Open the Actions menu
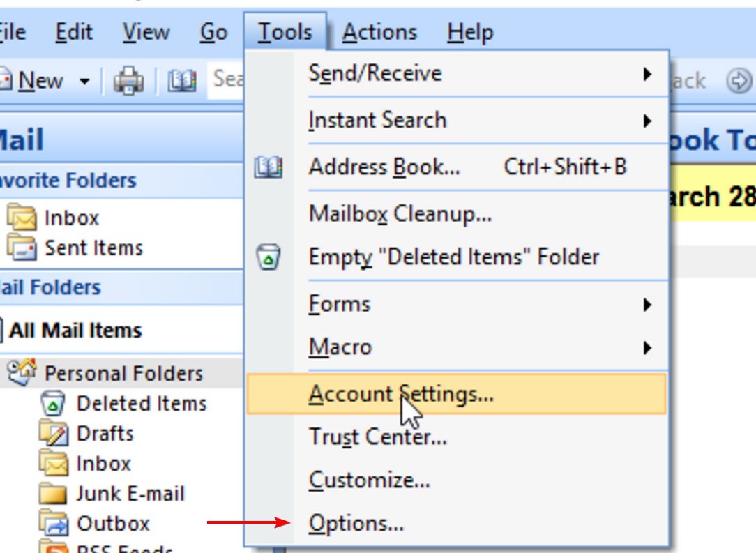The height and width of the screenshot is (553, 756). coord(379,32)
